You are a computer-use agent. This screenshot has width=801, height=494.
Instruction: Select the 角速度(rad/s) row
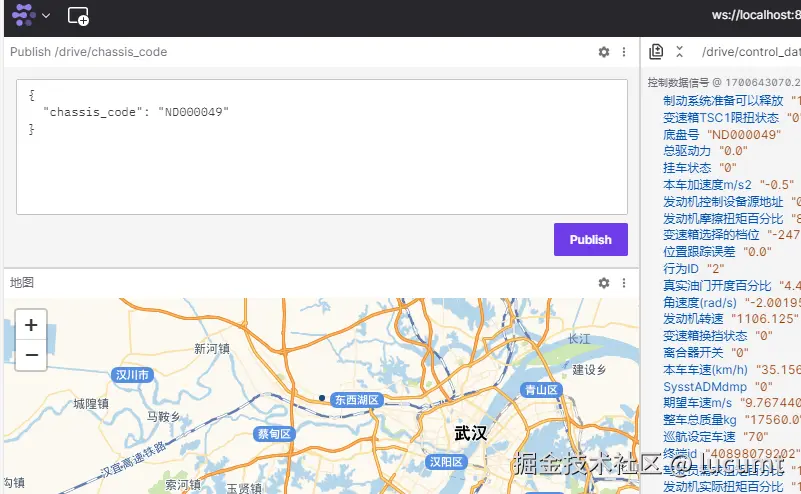(732, 302)
